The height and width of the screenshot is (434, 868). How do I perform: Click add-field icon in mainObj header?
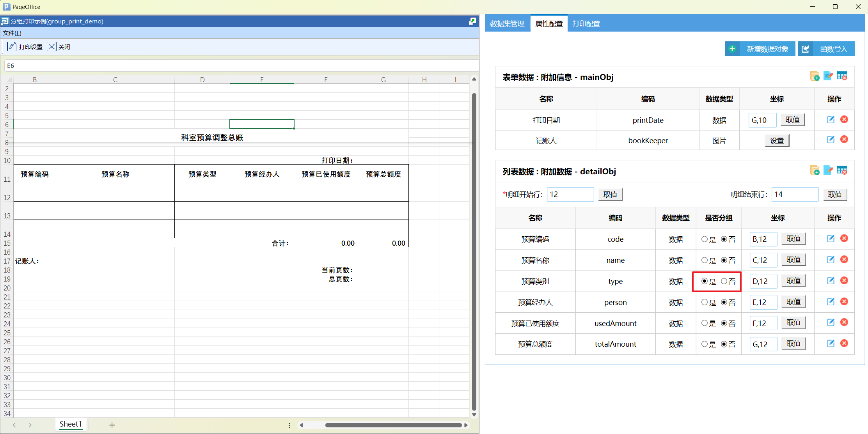(x=814, y=76)
